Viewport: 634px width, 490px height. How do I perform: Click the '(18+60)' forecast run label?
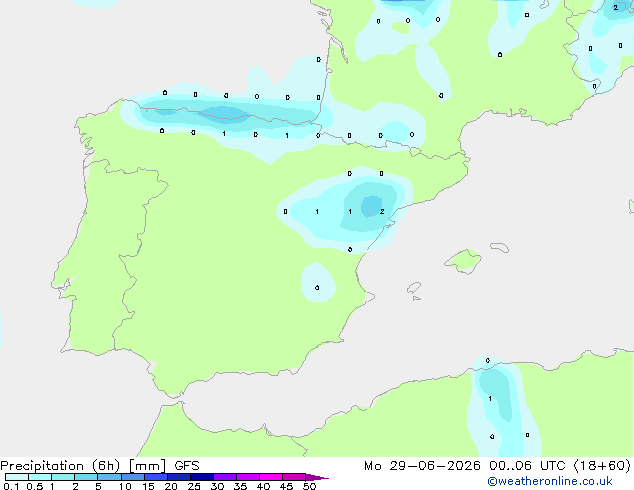tap(602, 466)
